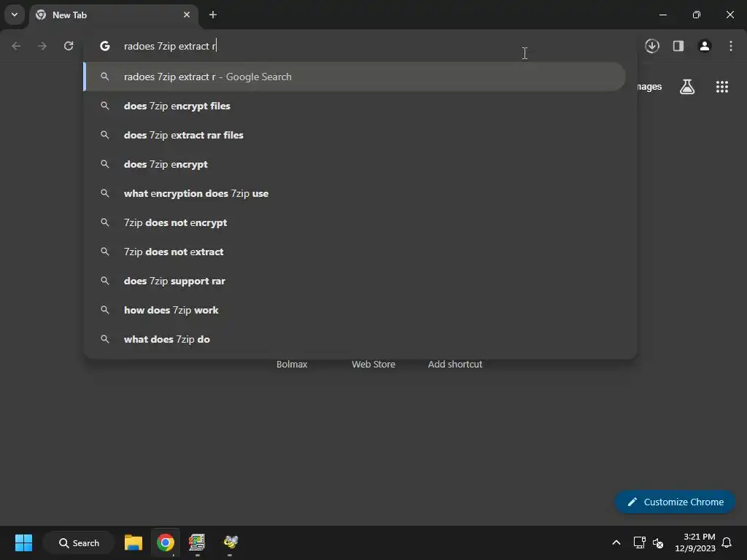
Task: Open the clock showing 3:21 PM
Action: click(x=695, y=542)
